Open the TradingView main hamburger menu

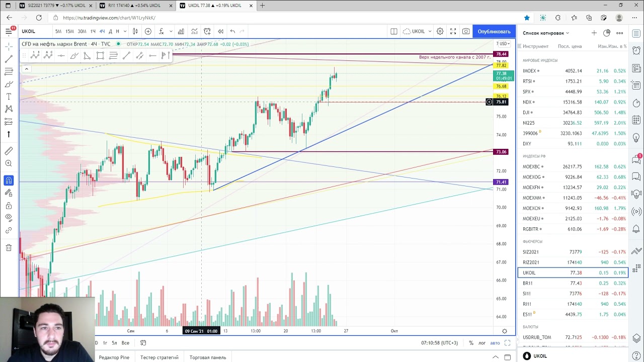9,31
